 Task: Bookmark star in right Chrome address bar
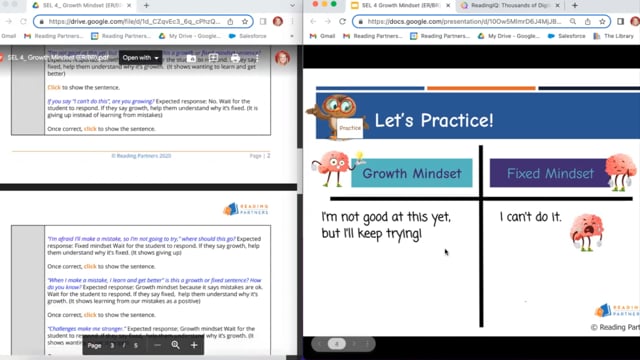(x=602, y=22)
